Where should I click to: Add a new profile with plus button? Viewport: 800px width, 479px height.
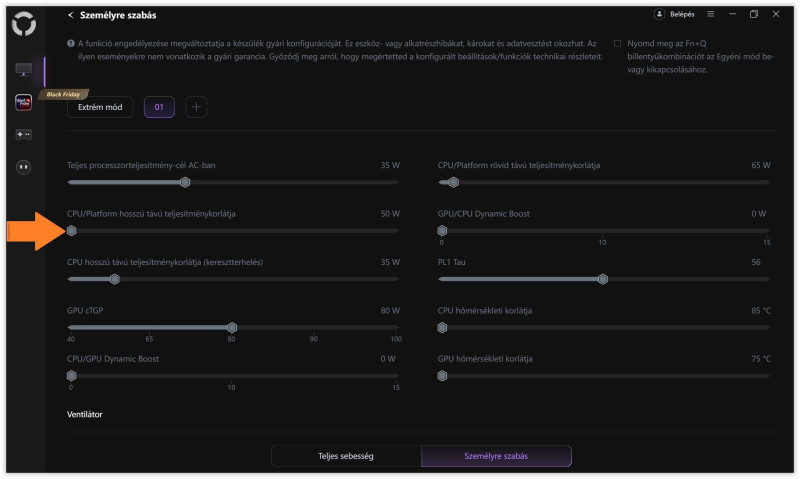click(x=196, y=106)
